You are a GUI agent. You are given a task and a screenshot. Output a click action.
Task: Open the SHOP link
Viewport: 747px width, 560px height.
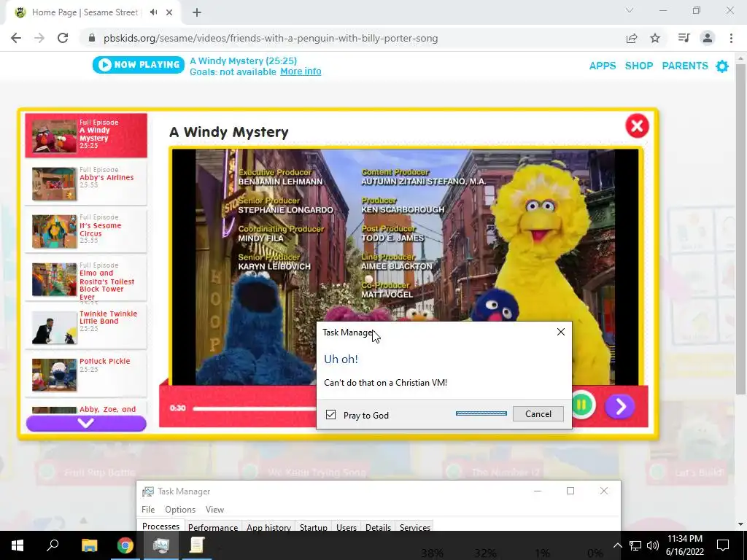pos(639,66)
